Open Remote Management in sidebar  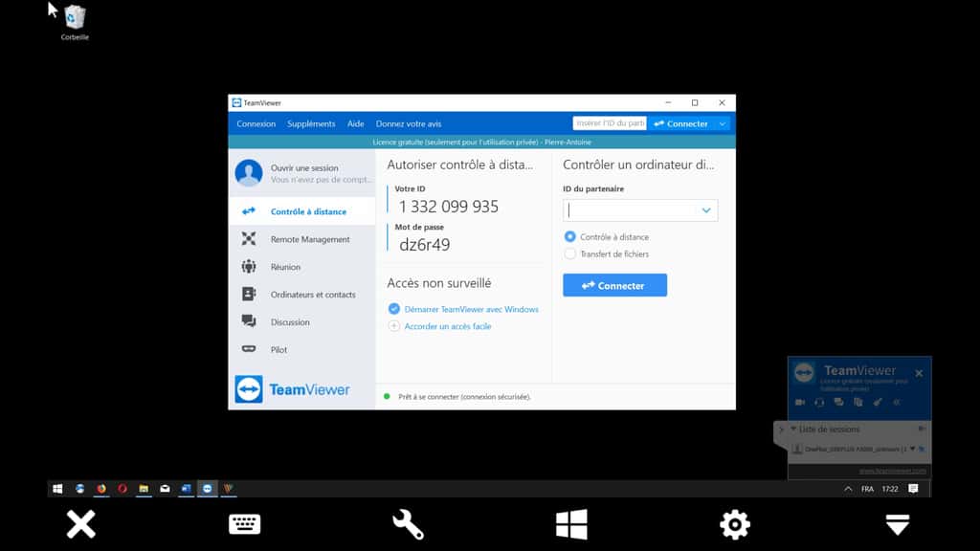pyautogui.click(x=301, y=239)
